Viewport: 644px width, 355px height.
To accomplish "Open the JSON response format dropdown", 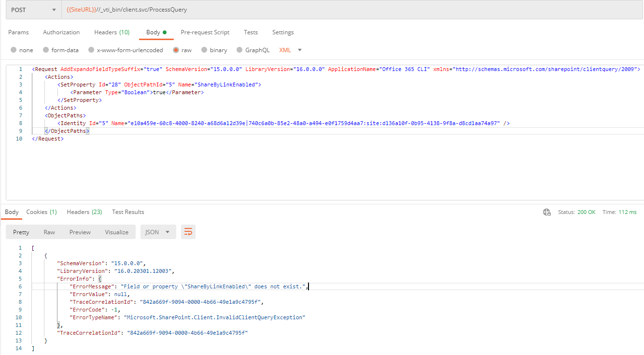I will point(158,232).
